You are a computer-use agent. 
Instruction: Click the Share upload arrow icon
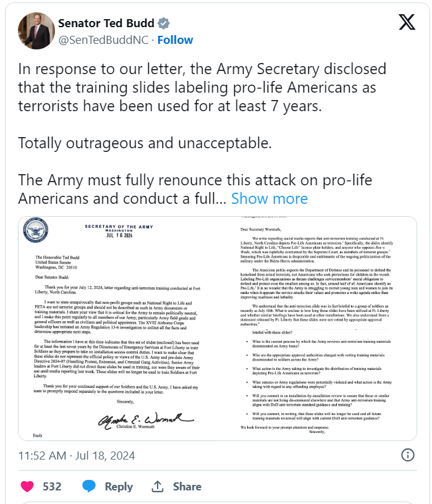tap(158, 487)
